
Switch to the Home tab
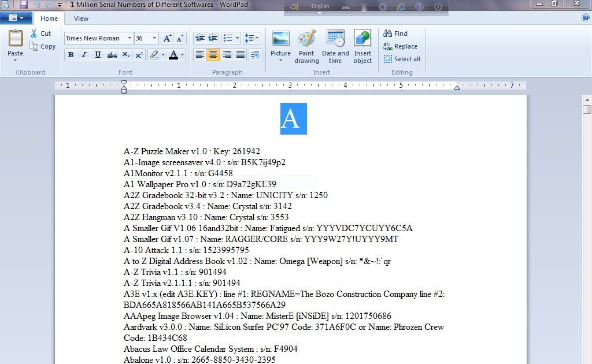click(49, 18)
